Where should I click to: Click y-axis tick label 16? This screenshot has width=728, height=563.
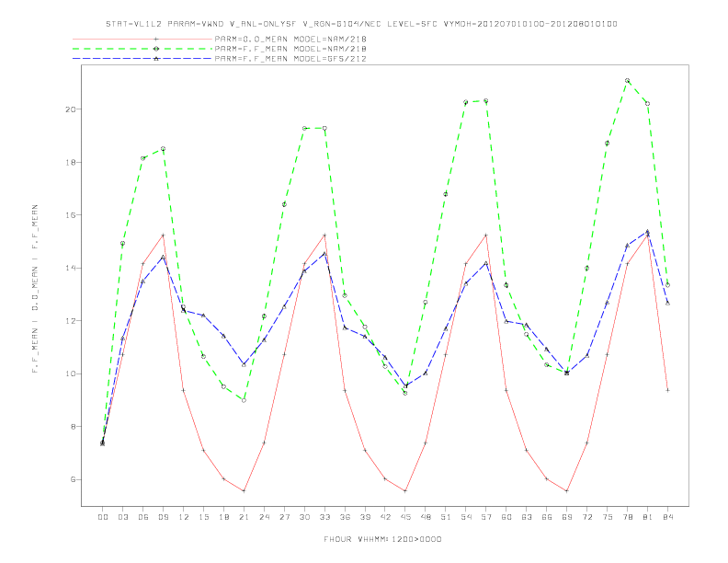pyautogui.click(x=71, y=215)
